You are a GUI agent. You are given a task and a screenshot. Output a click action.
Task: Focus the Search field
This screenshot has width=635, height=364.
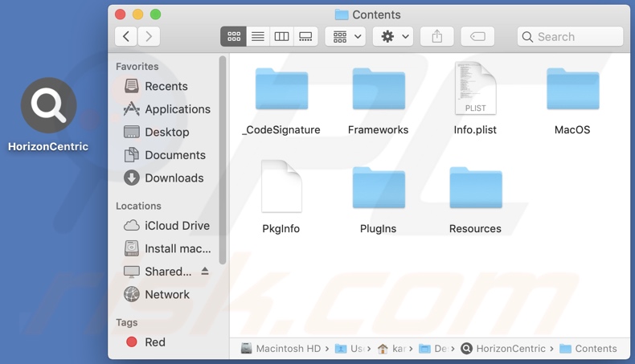pyautogui.click(x=570, y=36)
